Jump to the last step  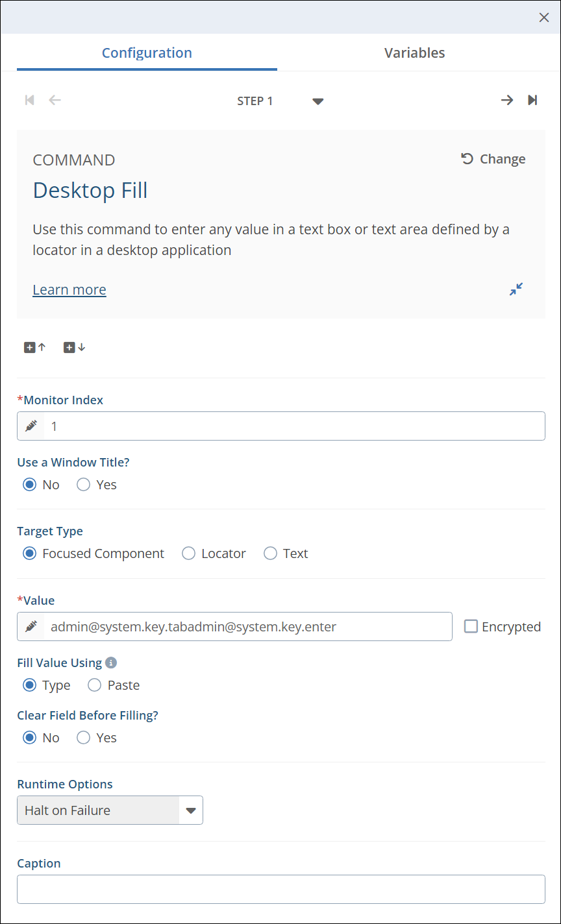[532, 100]
